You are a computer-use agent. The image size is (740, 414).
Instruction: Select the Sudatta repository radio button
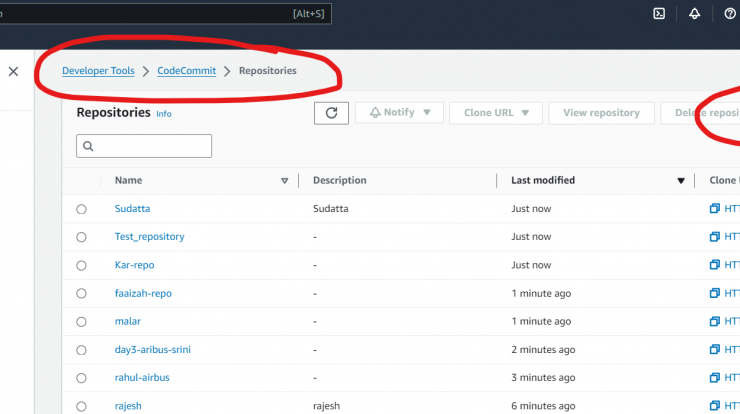point(81,209)
